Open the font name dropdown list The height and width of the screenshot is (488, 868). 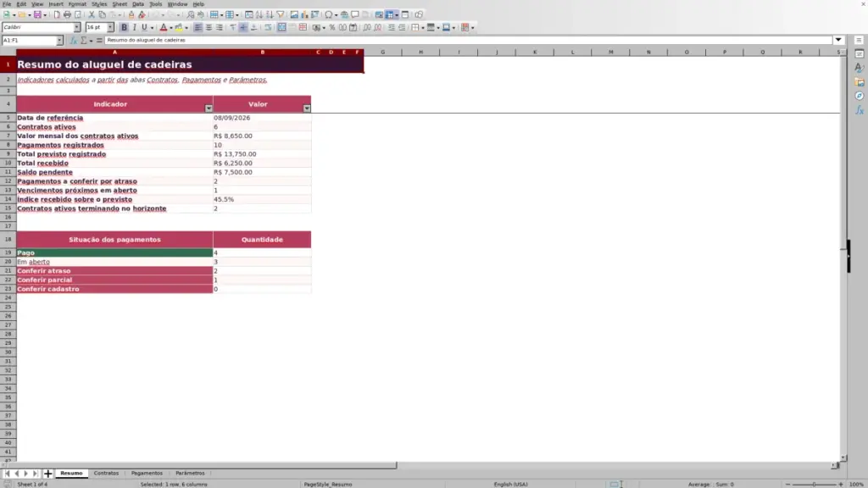(x=77, y=27)
